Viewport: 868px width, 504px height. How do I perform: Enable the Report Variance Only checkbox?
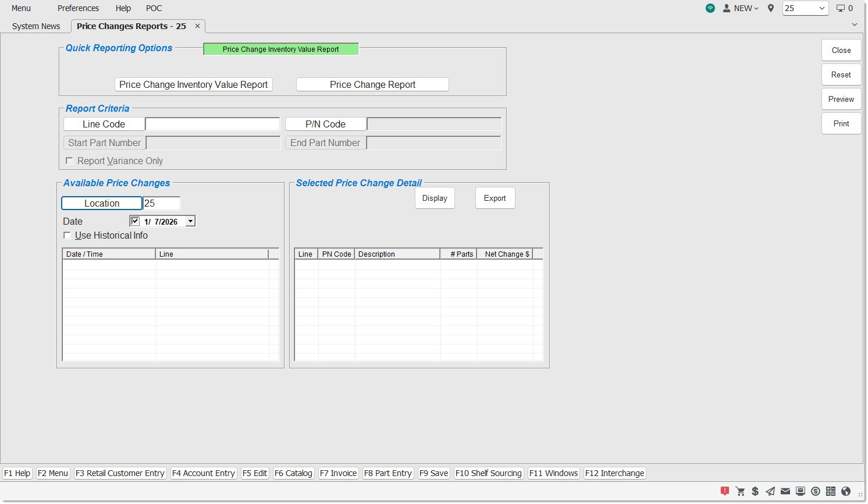tap(69, 161)
